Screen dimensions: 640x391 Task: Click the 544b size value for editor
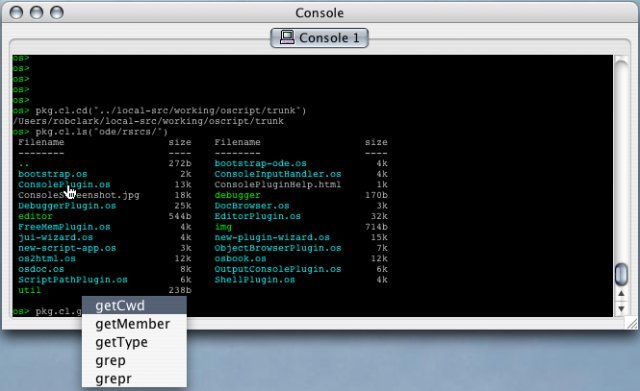pos(180,216)
